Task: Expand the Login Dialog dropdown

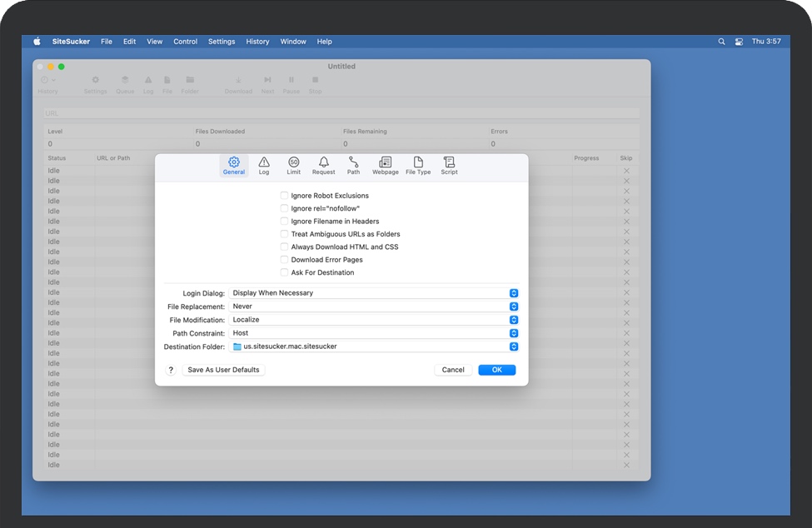Action: pyautogui.click(x=514, y=293)
